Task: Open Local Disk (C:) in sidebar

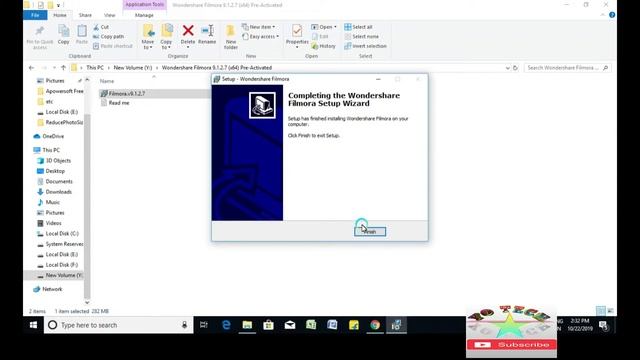Action: coord(62,234)
